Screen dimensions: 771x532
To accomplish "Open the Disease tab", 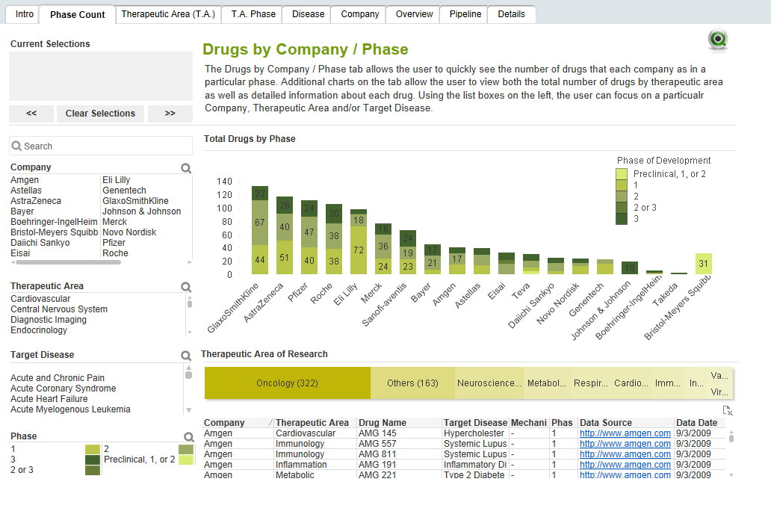I will click(x=308, y=14).
